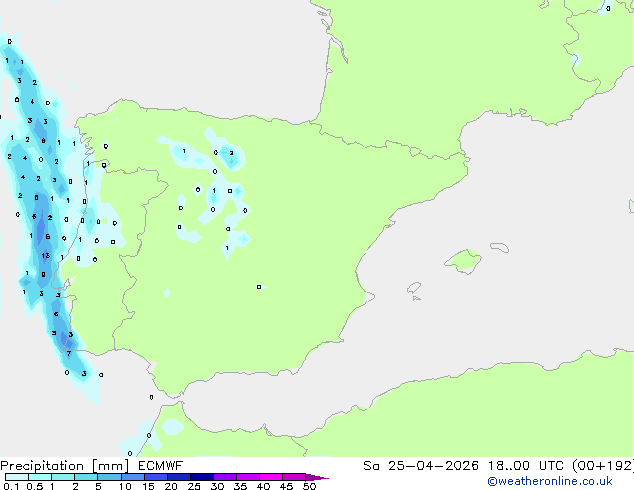
Task: Click the isolated "0" marker in central Spain
Action: tap(259, 287)
